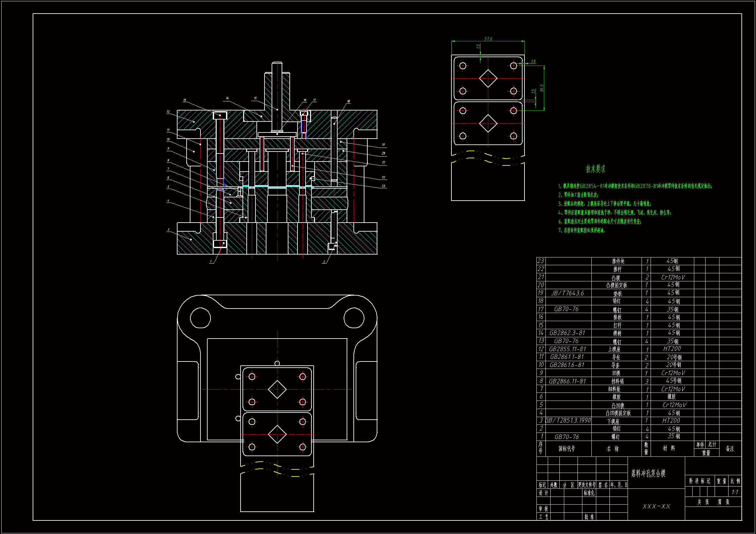
Task: Select upper diamond hole in top-right strip layout
Action: coord(488,78)
